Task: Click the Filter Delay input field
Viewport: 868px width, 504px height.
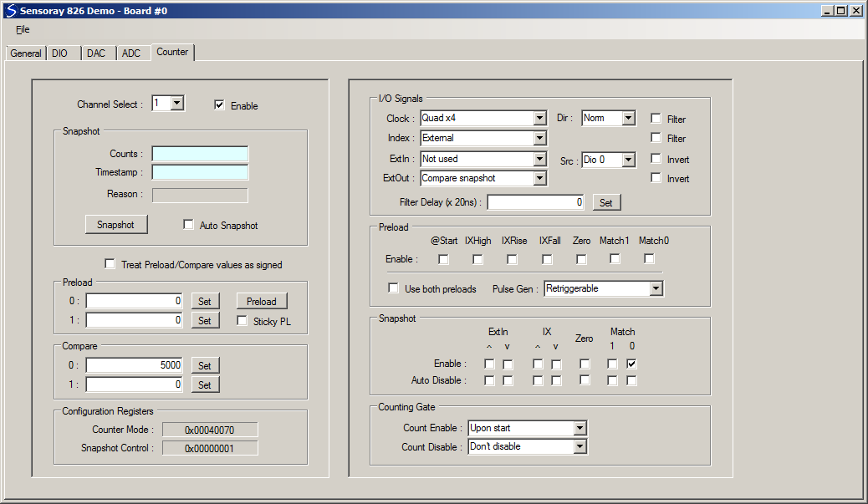Action: point(536,202)
